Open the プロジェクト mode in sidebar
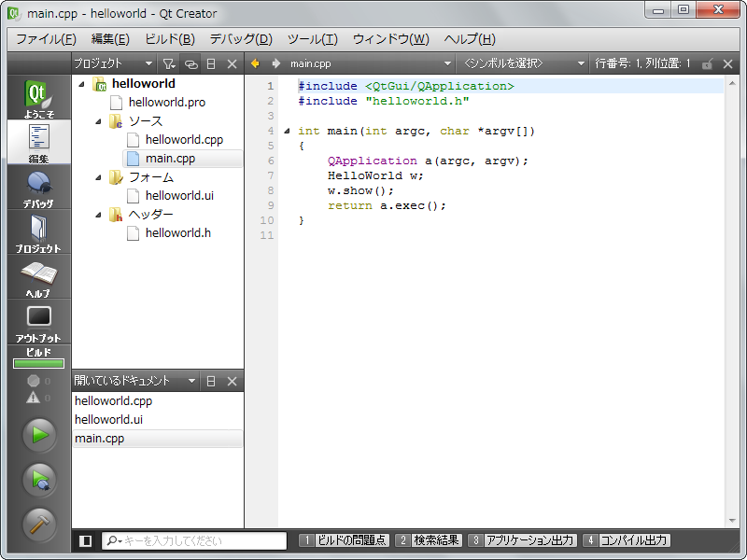 click(x=38, y=233)
